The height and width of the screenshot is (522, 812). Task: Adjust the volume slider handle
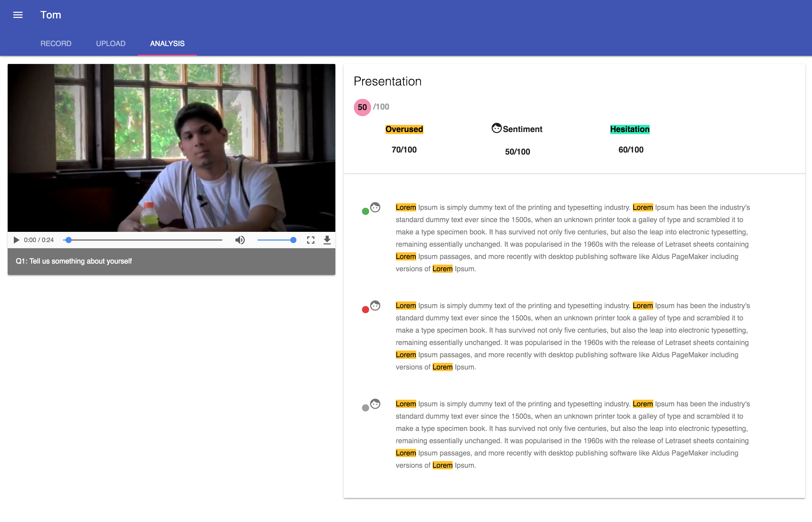tap(293, 240)
